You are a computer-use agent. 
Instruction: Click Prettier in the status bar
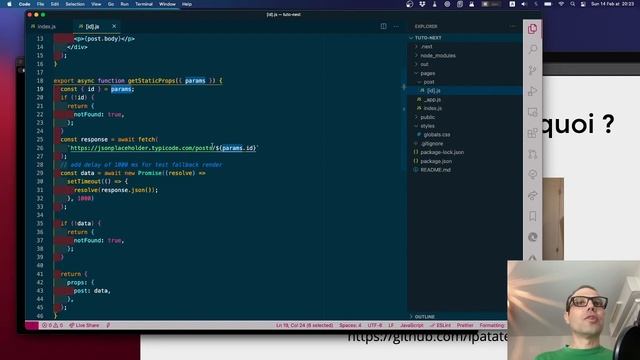pos(465,325)
